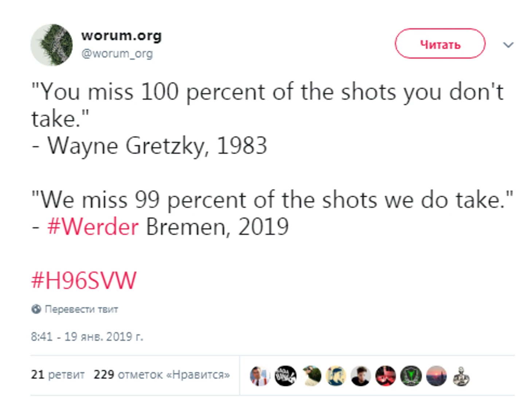This screenshot has height=399, width=532.
Task: Click the globe translate icon
Action: (x=36, y=309)
